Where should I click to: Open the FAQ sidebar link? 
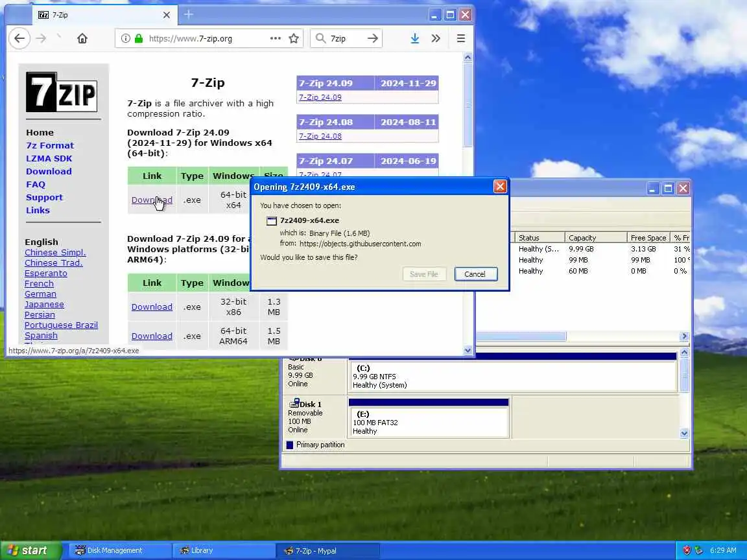pyautogui.click(x=36, y=184)
